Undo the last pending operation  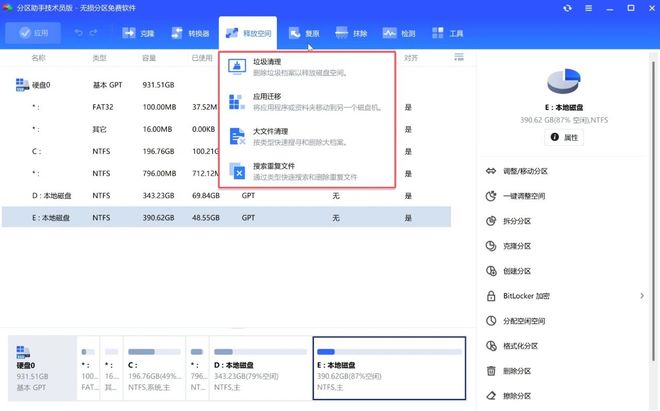(x=78, y=33)
